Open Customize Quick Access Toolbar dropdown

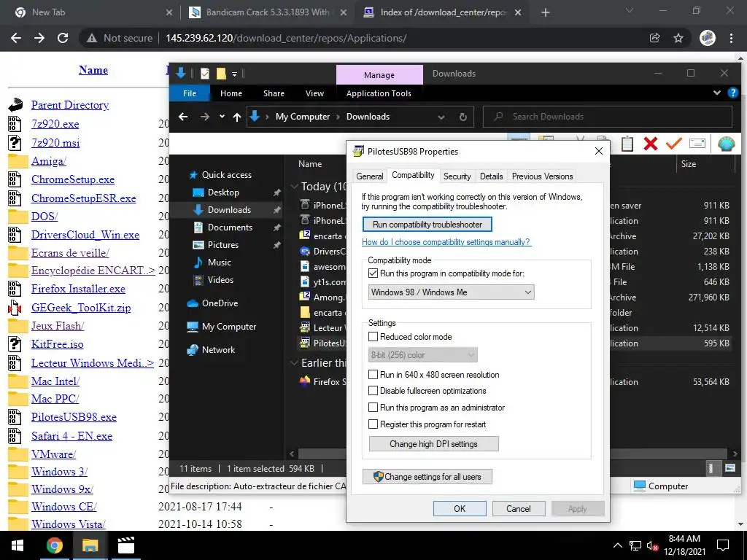[x=234, y=74]
